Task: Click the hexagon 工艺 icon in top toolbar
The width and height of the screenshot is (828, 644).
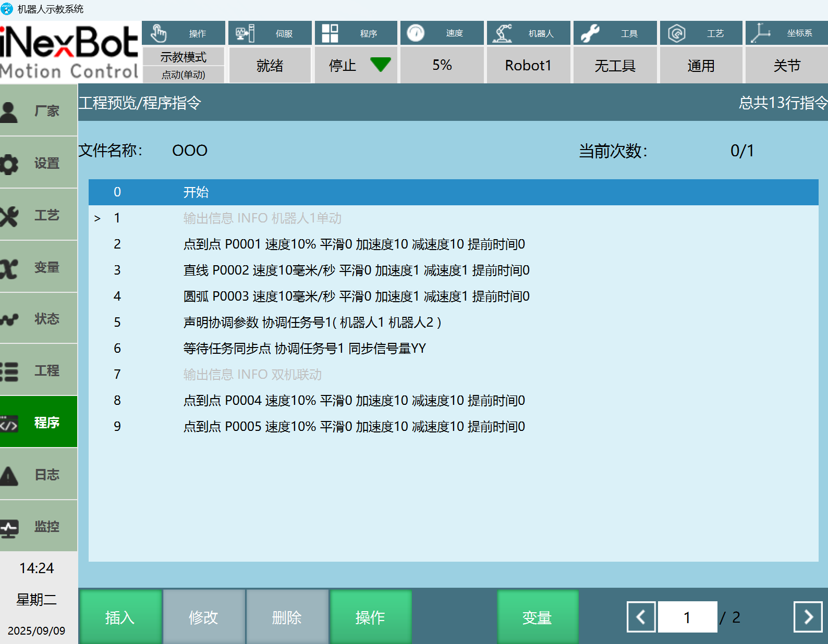Action: pyautogui.click(x=676, y=33)
